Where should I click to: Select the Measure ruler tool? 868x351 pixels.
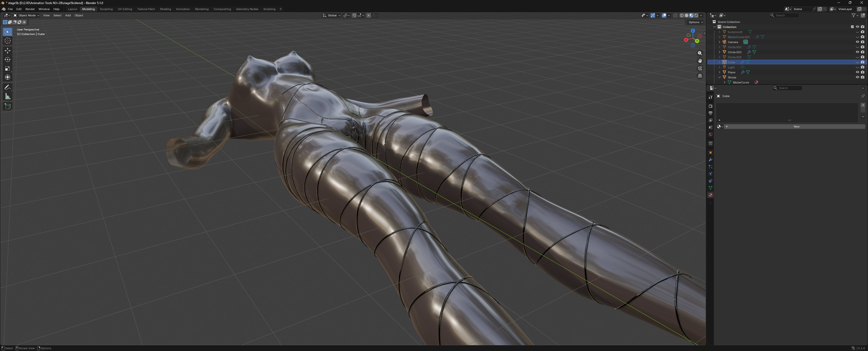coord(7,97)
